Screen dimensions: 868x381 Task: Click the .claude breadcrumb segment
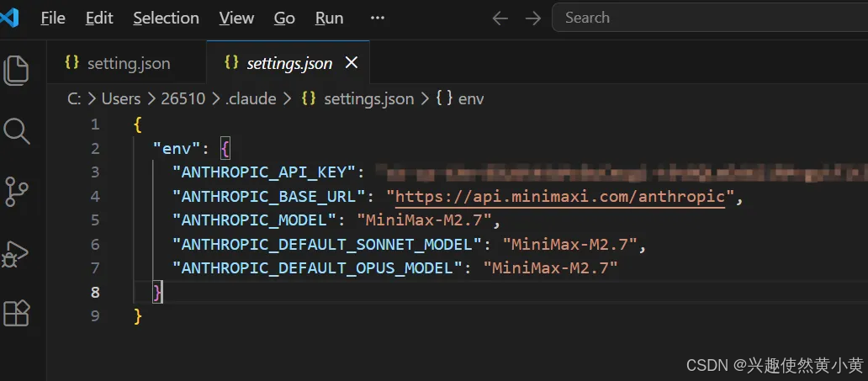pyautogui.click(x=251, y=99)
